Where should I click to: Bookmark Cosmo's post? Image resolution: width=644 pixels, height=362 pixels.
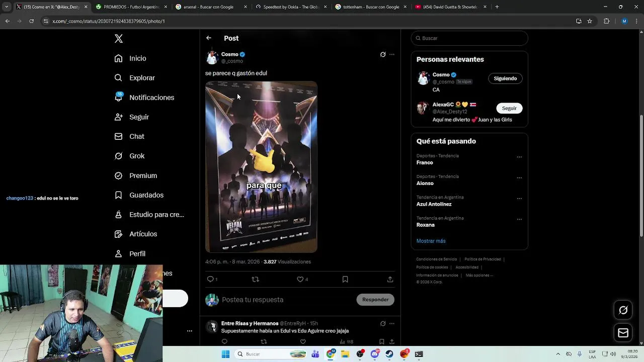pos(345,279)
